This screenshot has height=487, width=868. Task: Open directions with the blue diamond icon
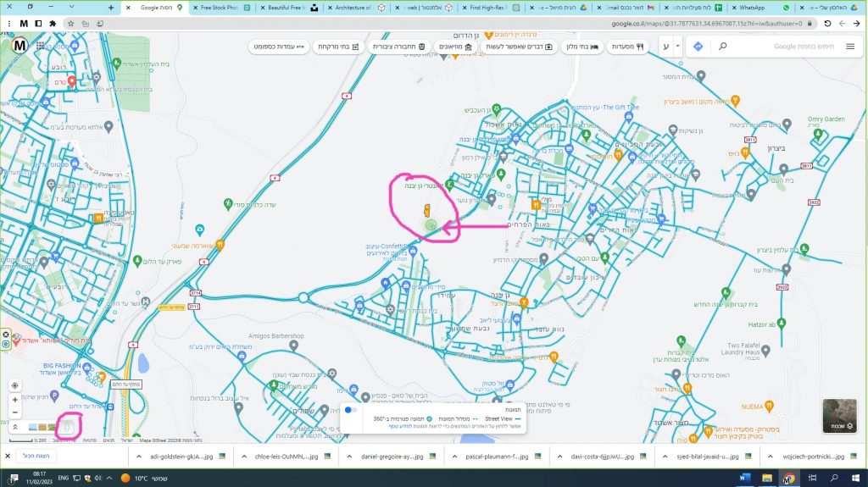698,47
